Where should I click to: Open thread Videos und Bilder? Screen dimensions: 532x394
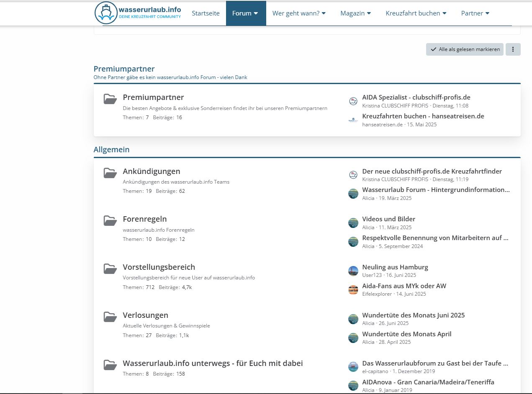coord(389,219)
